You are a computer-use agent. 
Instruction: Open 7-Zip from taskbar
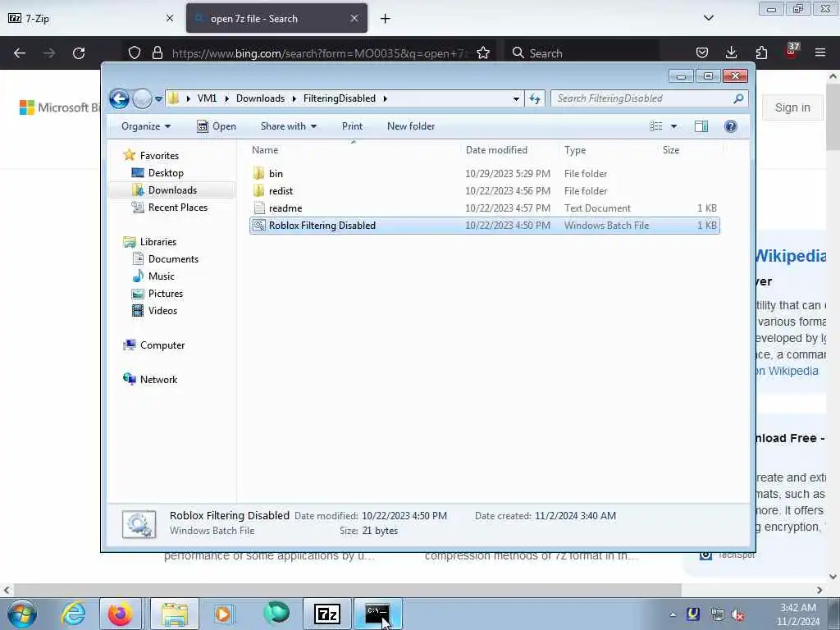pyautogui.click(x=327, y=614)
